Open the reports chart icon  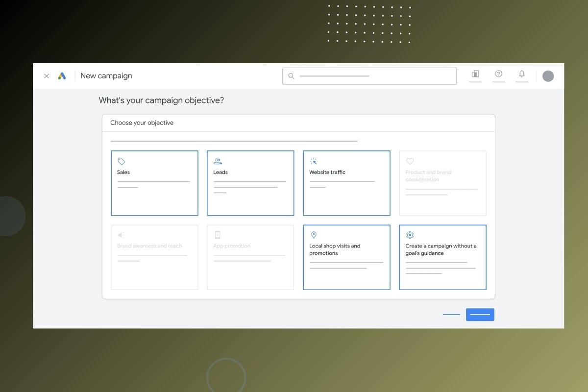475,74
